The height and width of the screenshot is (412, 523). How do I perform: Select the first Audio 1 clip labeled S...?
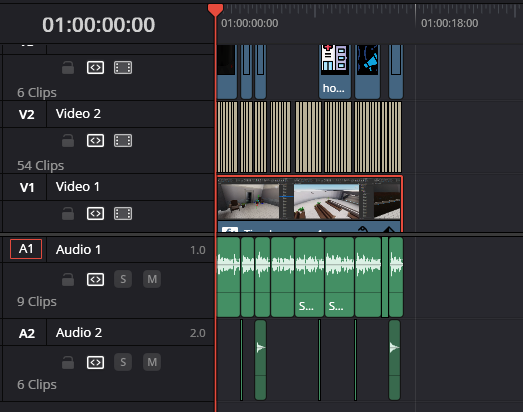coord(310,277)
